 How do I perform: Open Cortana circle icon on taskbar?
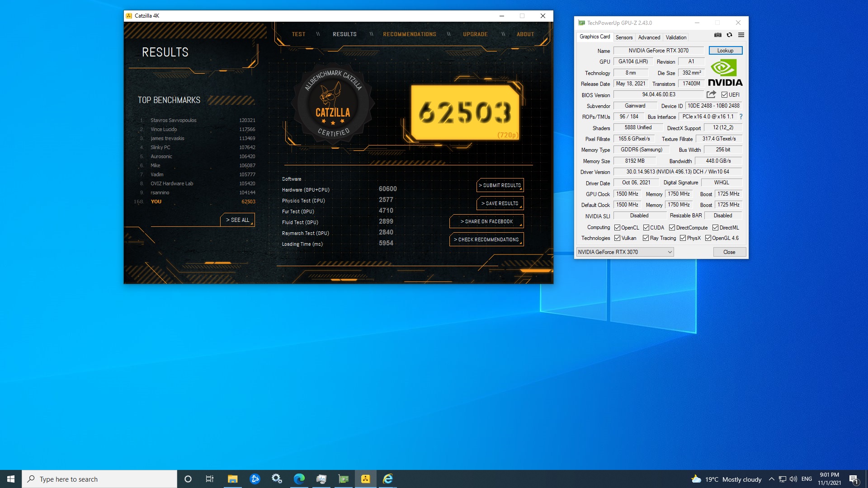pos(188,479)
